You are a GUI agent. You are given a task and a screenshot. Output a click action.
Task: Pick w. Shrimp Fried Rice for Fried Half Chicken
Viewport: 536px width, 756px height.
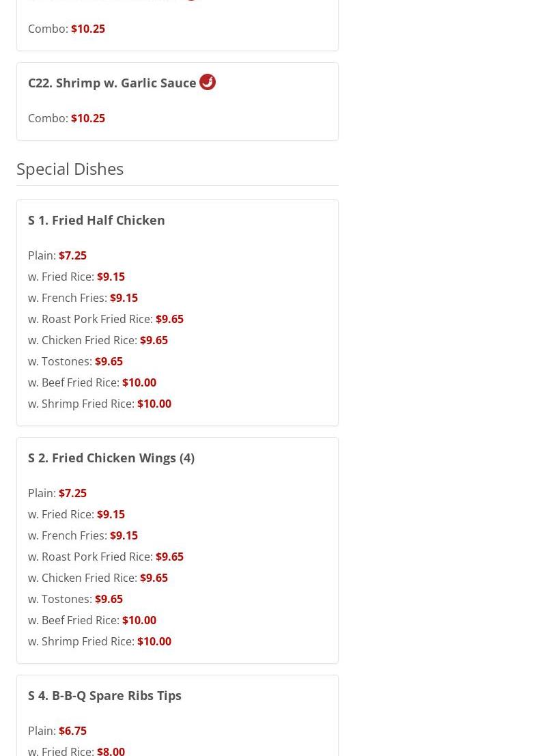click(100, 404)
